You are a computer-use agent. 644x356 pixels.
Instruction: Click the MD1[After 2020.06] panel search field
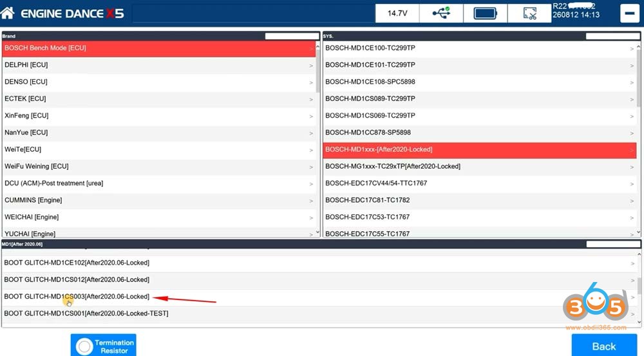[613, 245]
